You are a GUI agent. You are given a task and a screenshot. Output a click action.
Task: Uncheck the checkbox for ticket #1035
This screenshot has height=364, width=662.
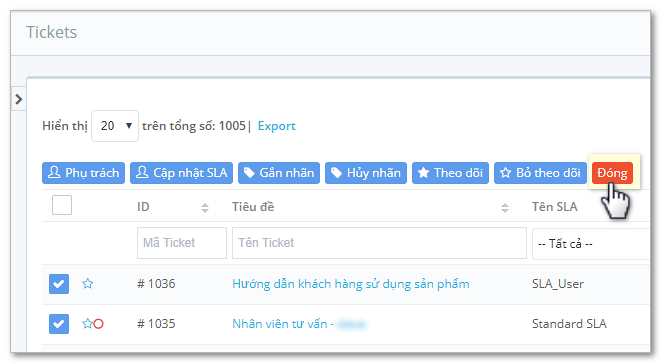(59, 324)
